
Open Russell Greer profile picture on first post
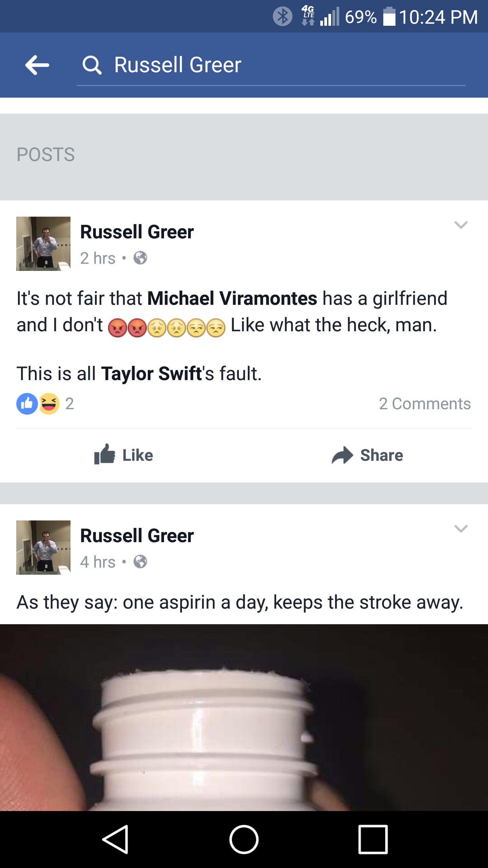(x=43, y=244)
